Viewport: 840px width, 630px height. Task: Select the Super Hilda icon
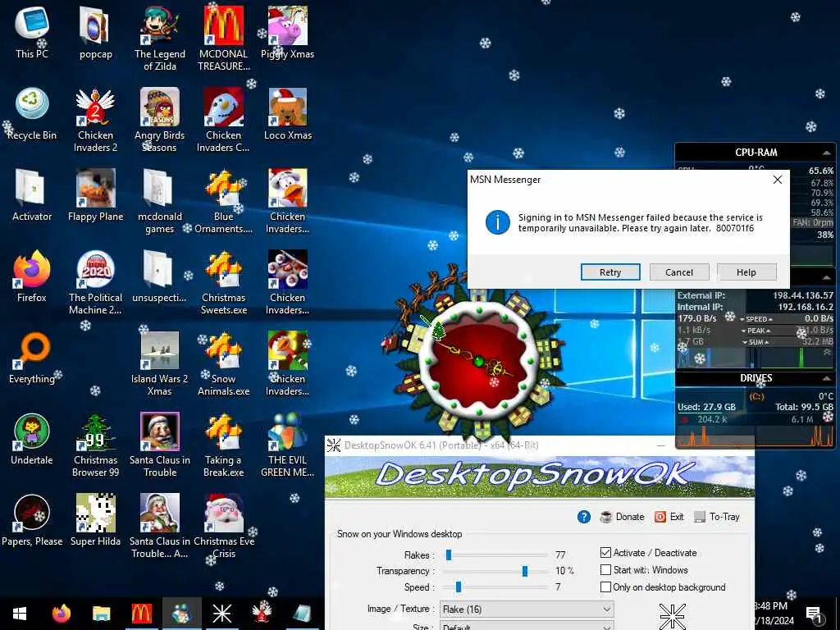95,521
